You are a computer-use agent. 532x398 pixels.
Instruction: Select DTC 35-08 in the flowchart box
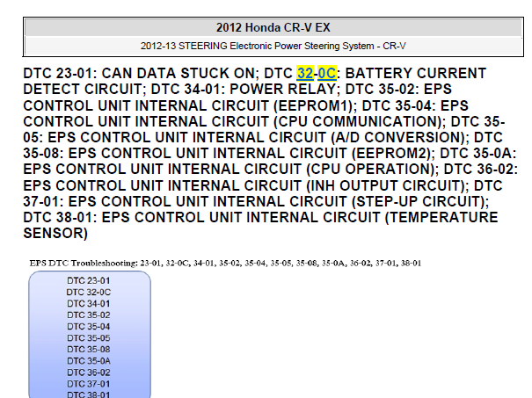pos(89,350)
